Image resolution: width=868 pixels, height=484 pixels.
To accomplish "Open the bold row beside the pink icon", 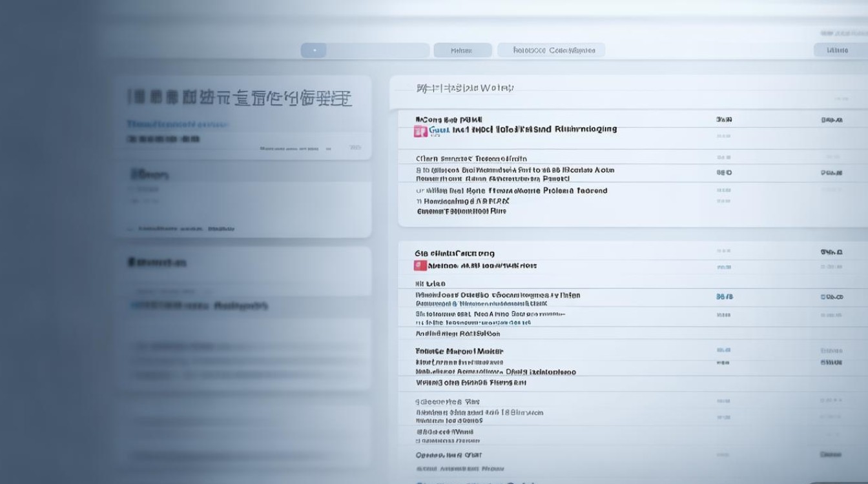I will [523, 129].
